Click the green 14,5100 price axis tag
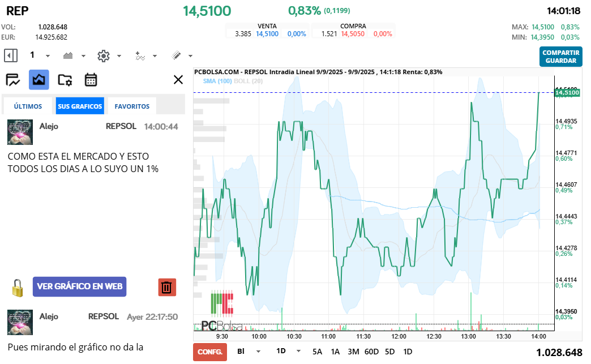Screen dimensions: 591x364 click(567, 92)
